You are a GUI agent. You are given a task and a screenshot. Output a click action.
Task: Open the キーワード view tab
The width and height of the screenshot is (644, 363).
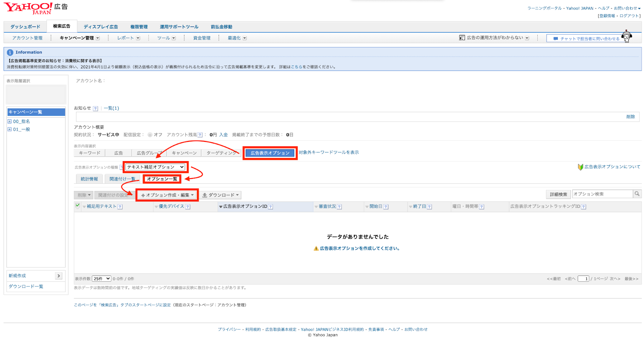pyautogui.click(x=89, y=153)
